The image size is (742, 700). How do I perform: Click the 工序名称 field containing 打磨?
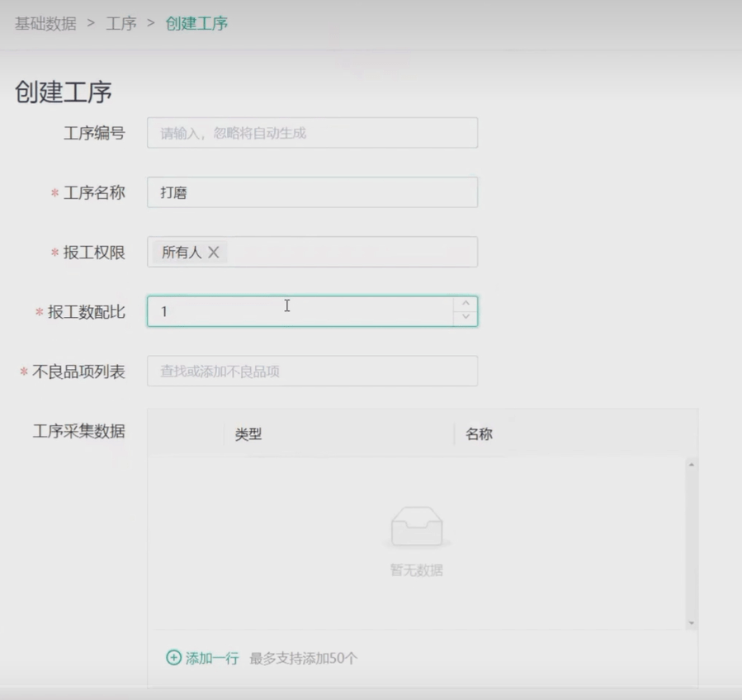[x=312, y=193]
